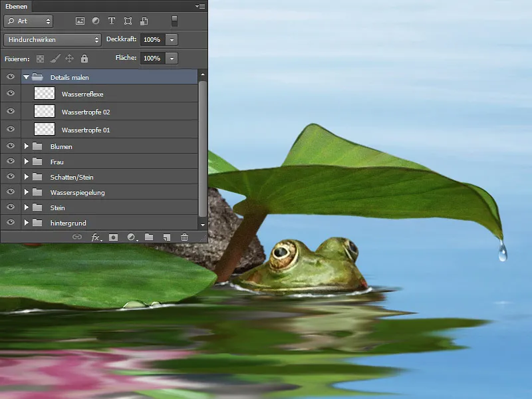Hide the Frau group
This screenshot has height=399, width=532.
tap(11, 161)
